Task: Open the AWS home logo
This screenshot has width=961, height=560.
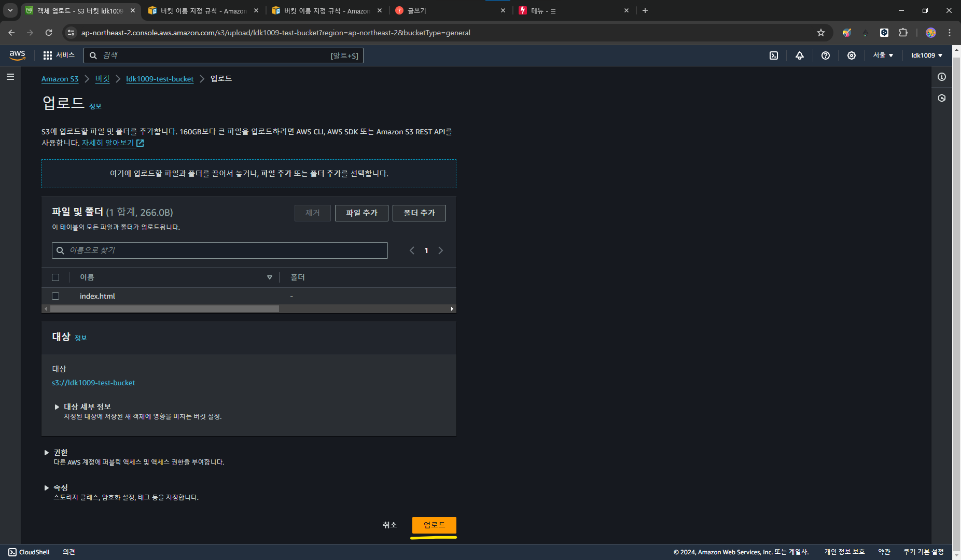Action: [17, 55]
